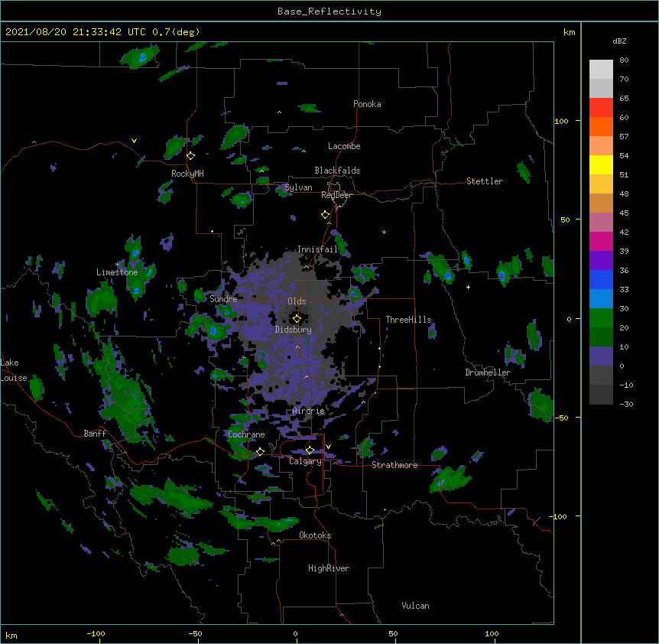659x644 pixels.
Task: Click the 0 tick on the right axis
Action: pos(569,319)
